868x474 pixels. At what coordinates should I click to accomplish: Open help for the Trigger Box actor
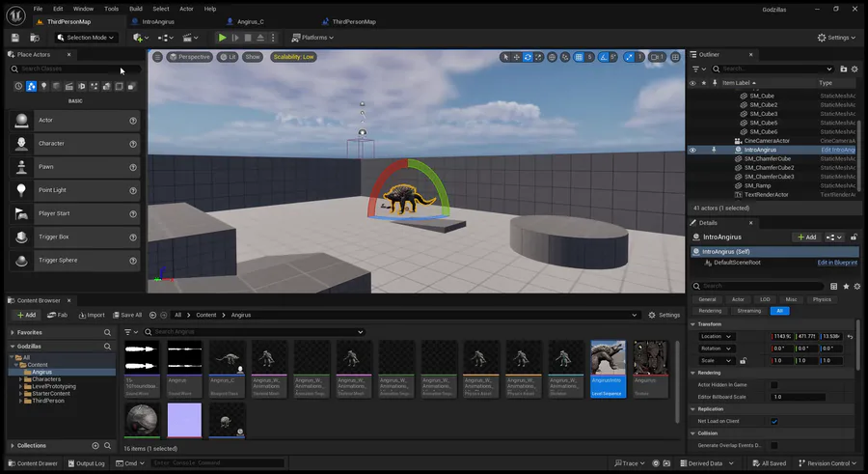[x=133, y=237]
